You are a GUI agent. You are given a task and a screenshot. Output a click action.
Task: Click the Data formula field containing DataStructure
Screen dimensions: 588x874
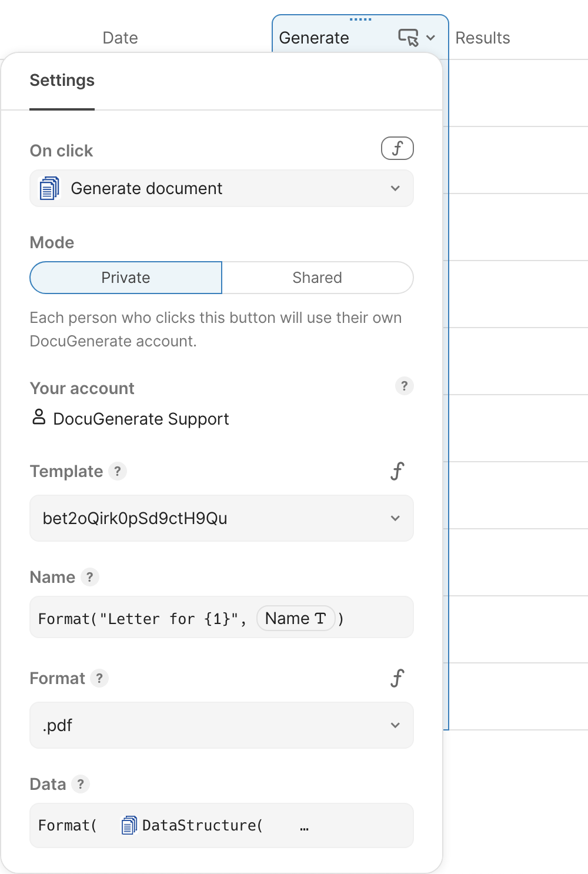click(221, 825)
